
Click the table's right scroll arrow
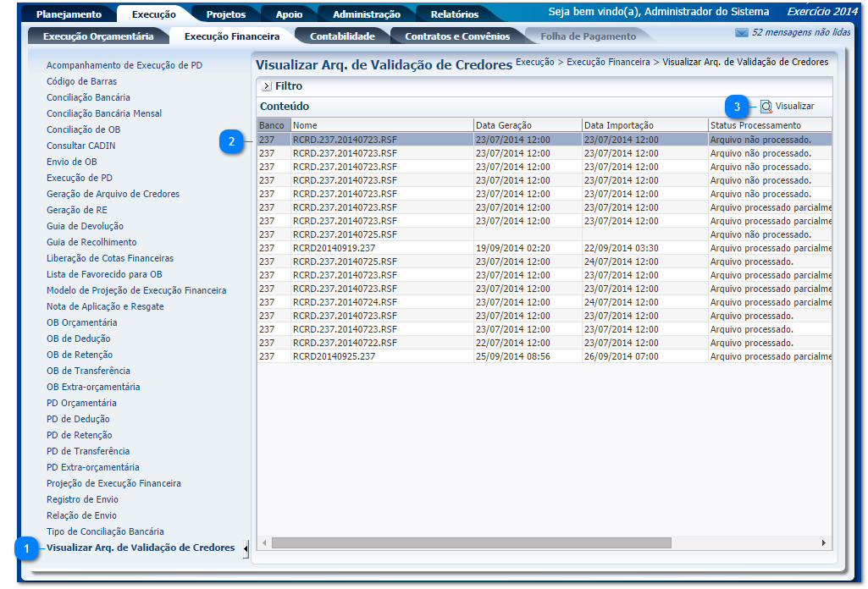(823, 542)
